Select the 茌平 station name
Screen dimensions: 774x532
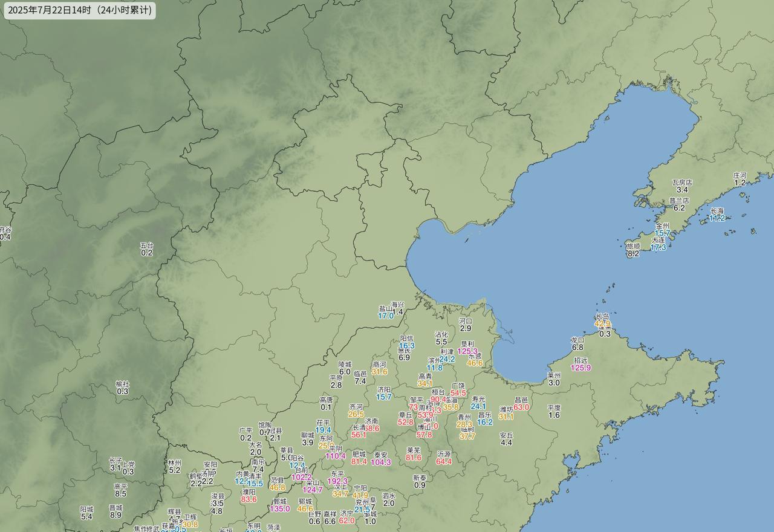(x=323, y=423)
